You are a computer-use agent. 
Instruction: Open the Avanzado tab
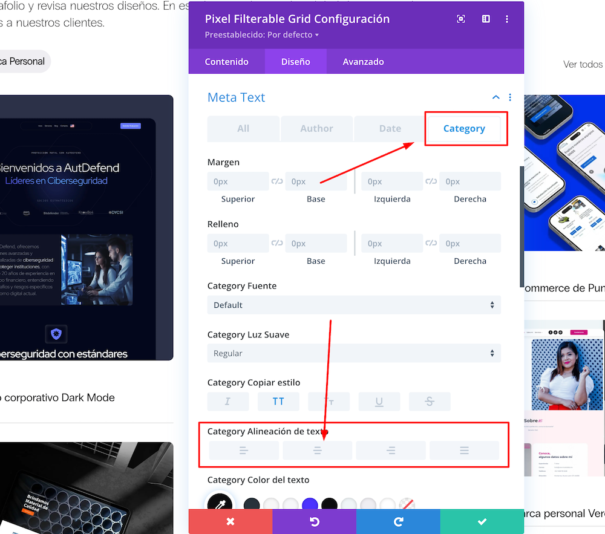point(363,61)
